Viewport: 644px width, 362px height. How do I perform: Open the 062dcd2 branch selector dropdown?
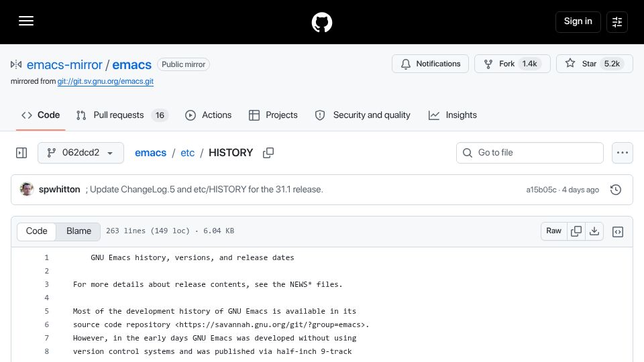[x=80, y=153]
